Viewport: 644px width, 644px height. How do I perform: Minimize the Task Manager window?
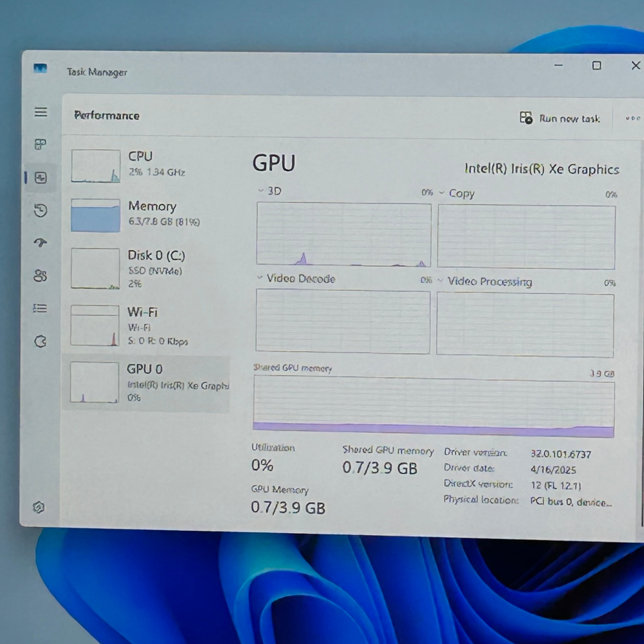tap(559, 65)
